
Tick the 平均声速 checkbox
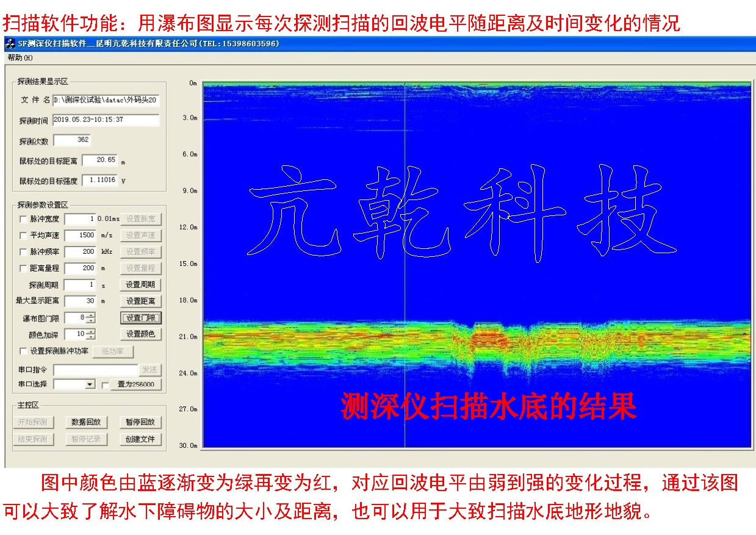click(24, 235)
